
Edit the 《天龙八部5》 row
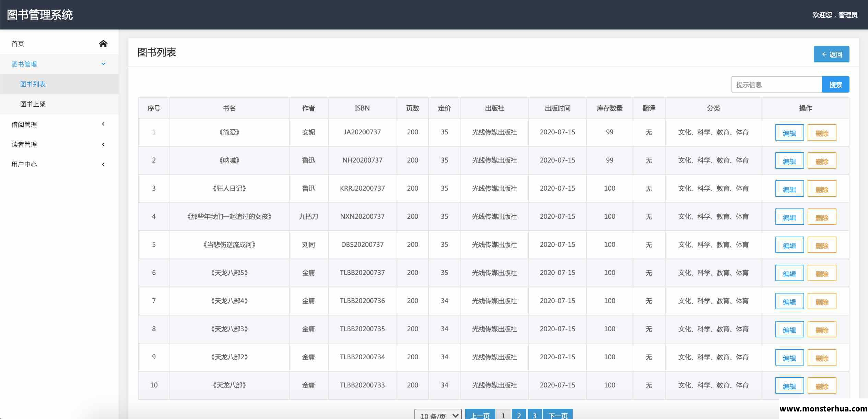[x=789, y=273]
